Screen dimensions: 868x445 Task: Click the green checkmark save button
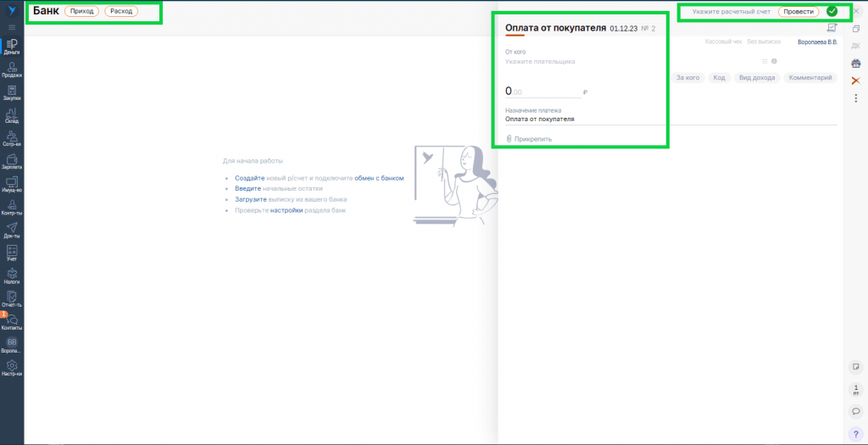[x=832, y=12]
